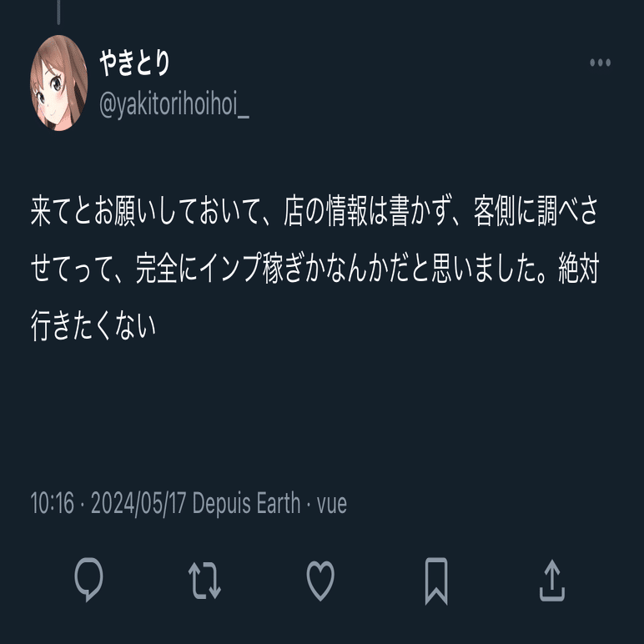Viewport: 644px width, 644px height.
Task: Open the やきとり display name profile
Action: (134, 63)
